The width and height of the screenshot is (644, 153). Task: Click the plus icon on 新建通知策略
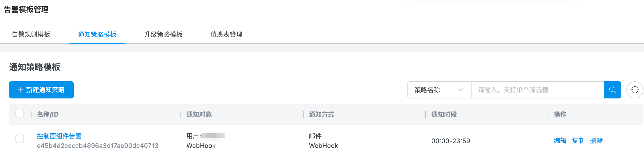tap(21, 90)
